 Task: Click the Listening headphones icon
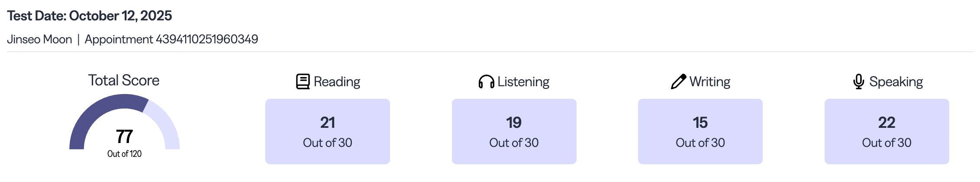[x=486, y=81]
